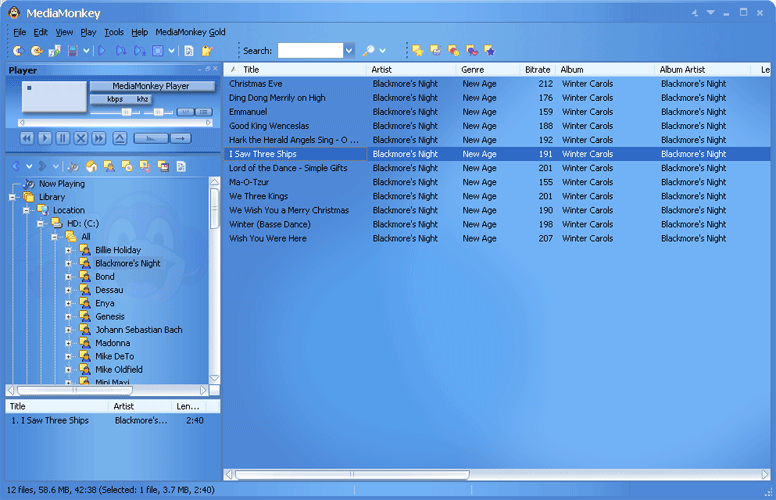Select the Christmas Eve track row
The image size is (776, 500).
[497, 84]
